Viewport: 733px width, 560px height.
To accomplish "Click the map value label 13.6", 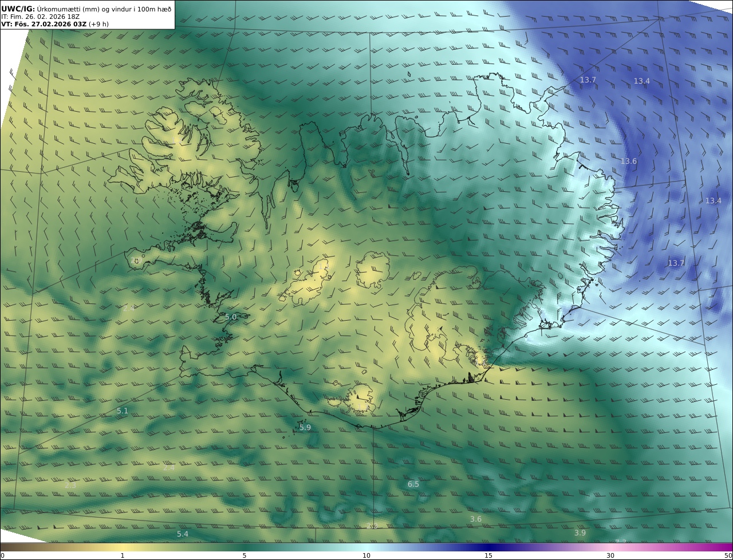I will coord(629,161).
